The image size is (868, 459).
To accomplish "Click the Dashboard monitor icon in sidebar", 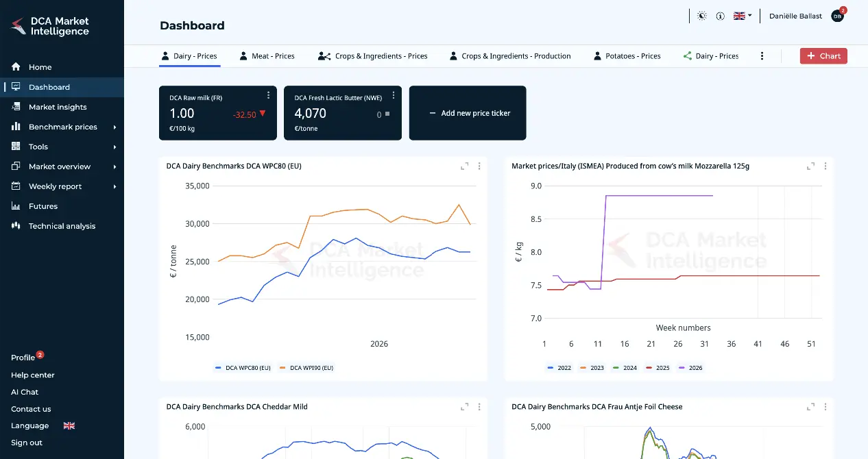I will coord(16,87).
